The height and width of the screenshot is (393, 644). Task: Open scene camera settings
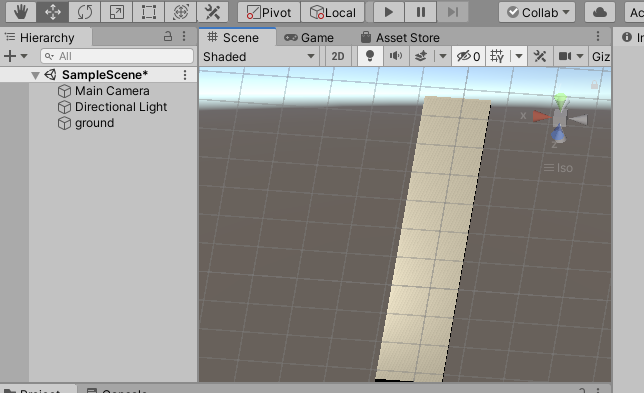tap(565, 56)
